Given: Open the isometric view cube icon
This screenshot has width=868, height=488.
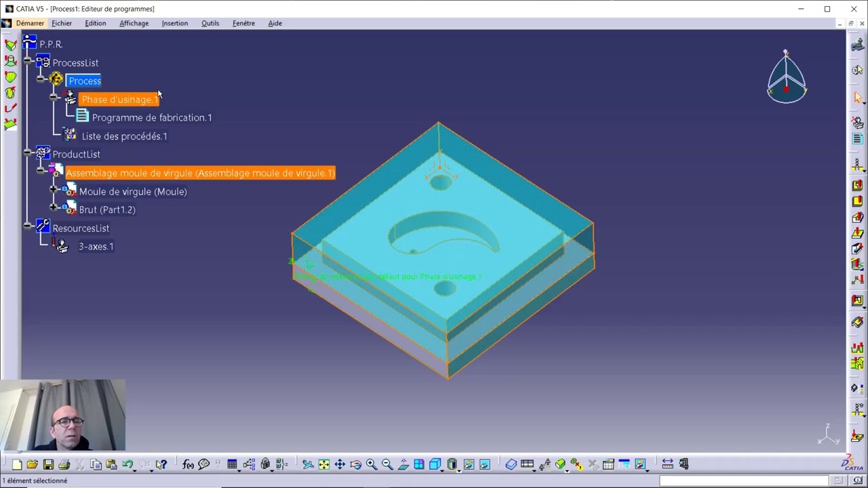Looking at the screenshot, I should coord(435,464).
